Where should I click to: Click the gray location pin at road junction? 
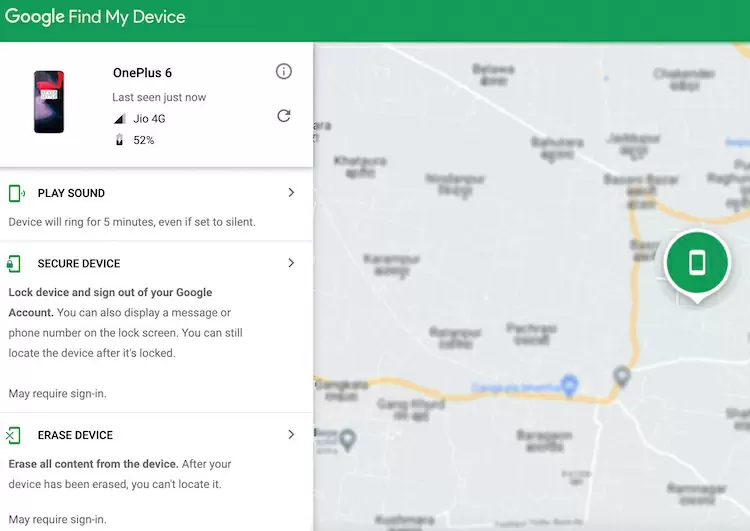pyautogui.click(x=621, y=376)
